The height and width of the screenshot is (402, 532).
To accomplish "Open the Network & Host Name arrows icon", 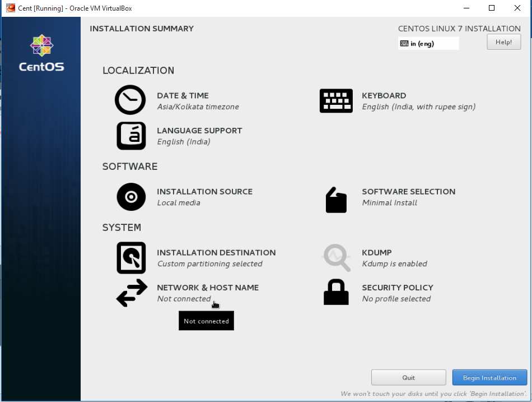I will pyautogui.click(x=132, y=293).
